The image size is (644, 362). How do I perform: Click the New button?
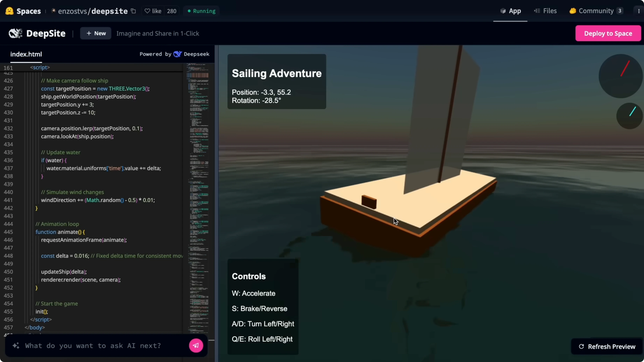tap(96, 33)
